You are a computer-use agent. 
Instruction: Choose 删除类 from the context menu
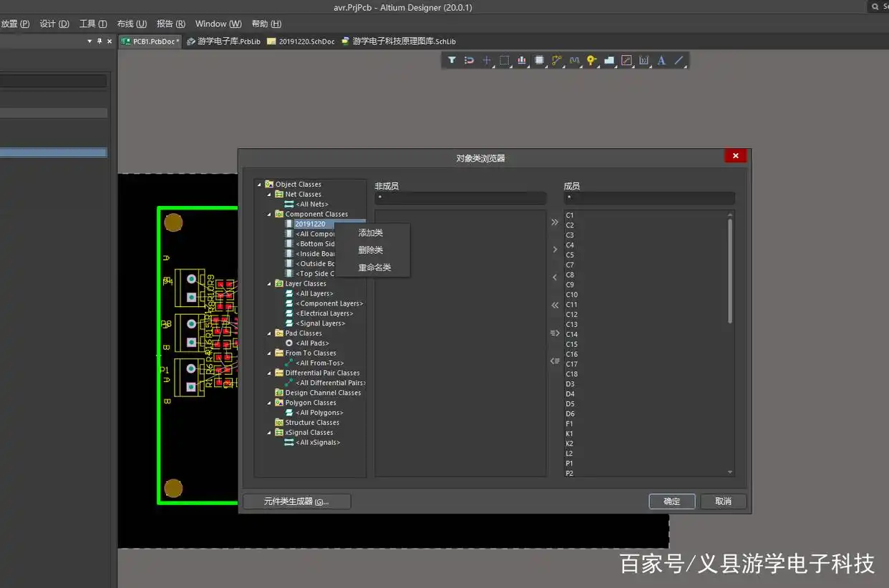371,250
